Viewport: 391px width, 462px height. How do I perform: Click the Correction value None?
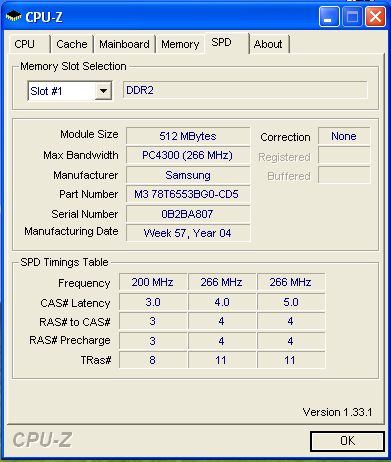(344, 136)
